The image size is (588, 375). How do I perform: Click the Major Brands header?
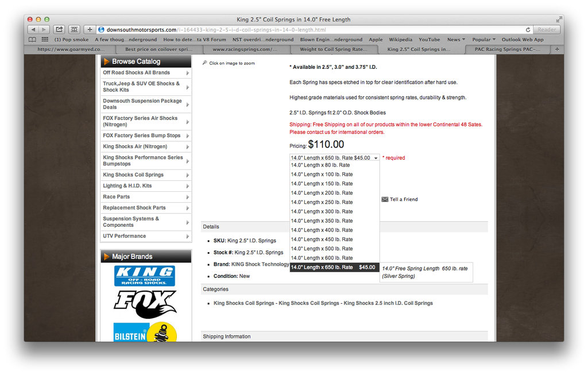pos(146,257)
